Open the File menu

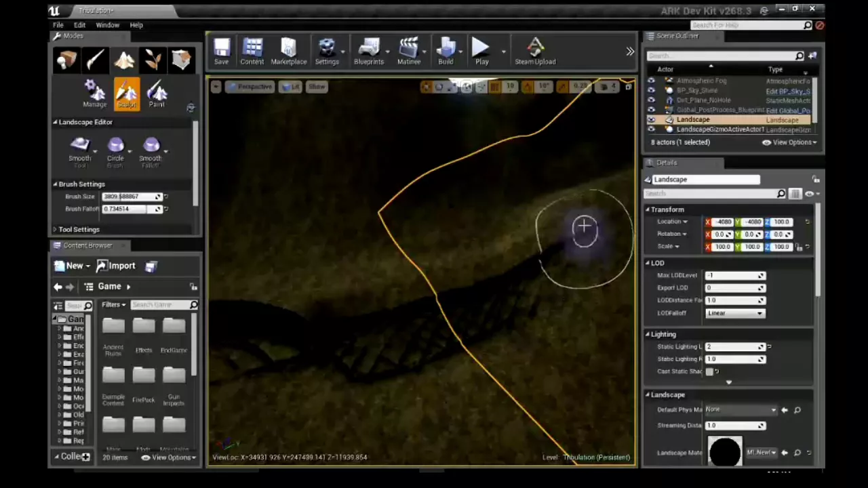58,25
